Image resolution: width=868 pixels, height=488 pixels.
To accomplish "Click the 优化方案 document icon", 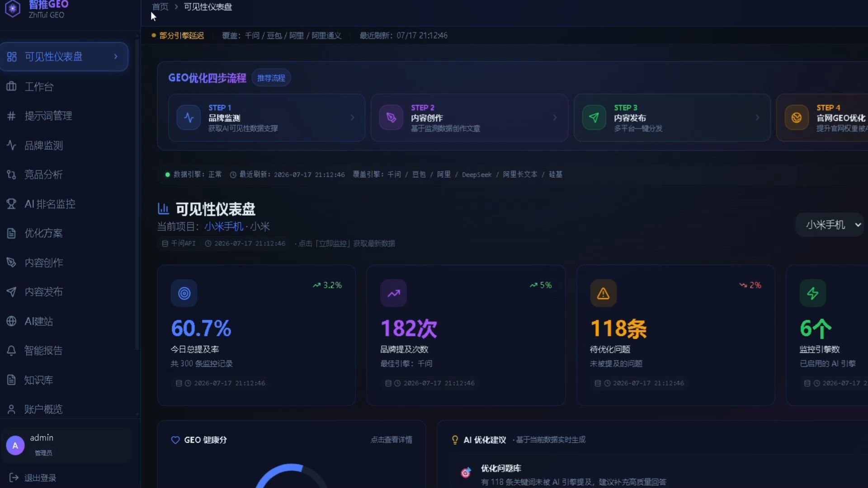I will [11, 233].
